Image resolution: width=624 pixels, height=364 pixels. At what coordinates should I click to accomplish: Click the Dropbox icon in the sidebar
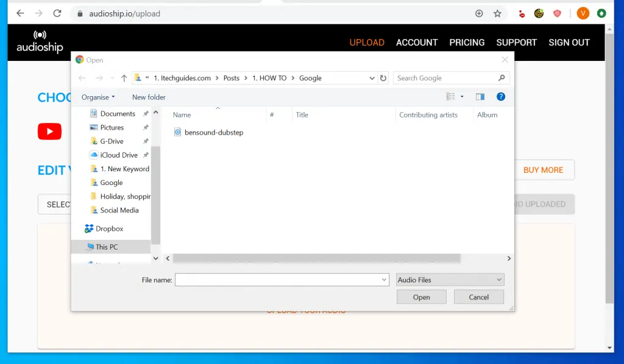coord(89,228)
